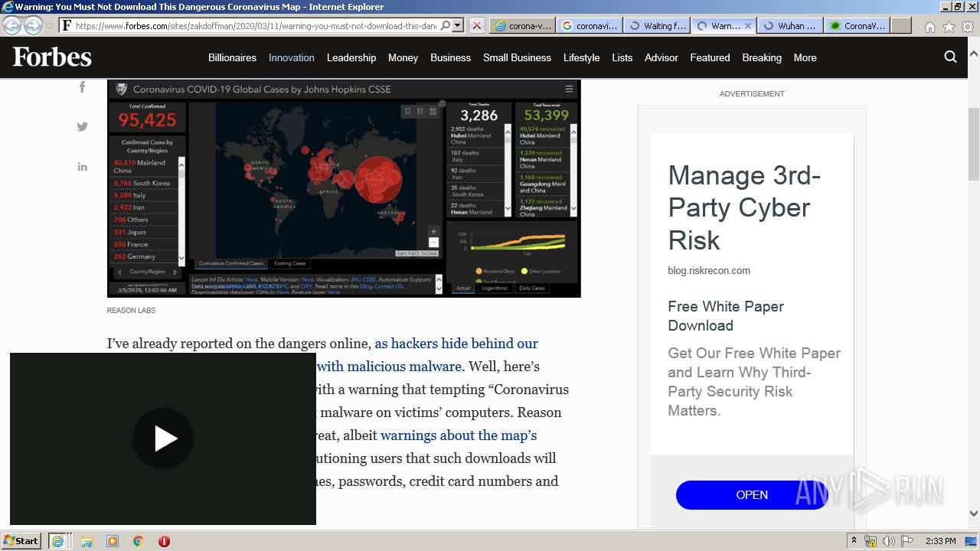
Task: Open recent pages dropdown arrow beside Forward
Action: click(50, 25)
